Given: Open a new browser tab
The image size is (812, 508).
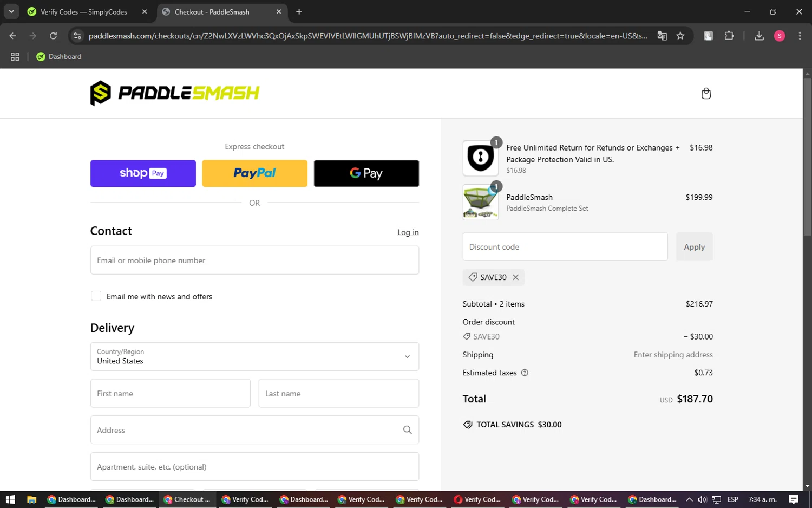Looking at the screenshot, I should (299, 11).
